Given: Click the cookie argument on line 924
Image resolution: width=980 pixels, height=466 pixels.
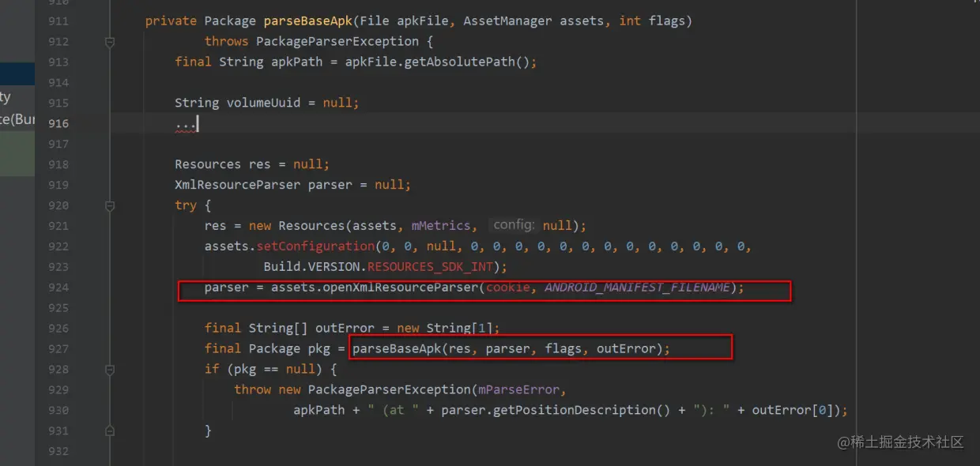Looking at the screenshot, I should pyautogui.click(x=507, y=287).
